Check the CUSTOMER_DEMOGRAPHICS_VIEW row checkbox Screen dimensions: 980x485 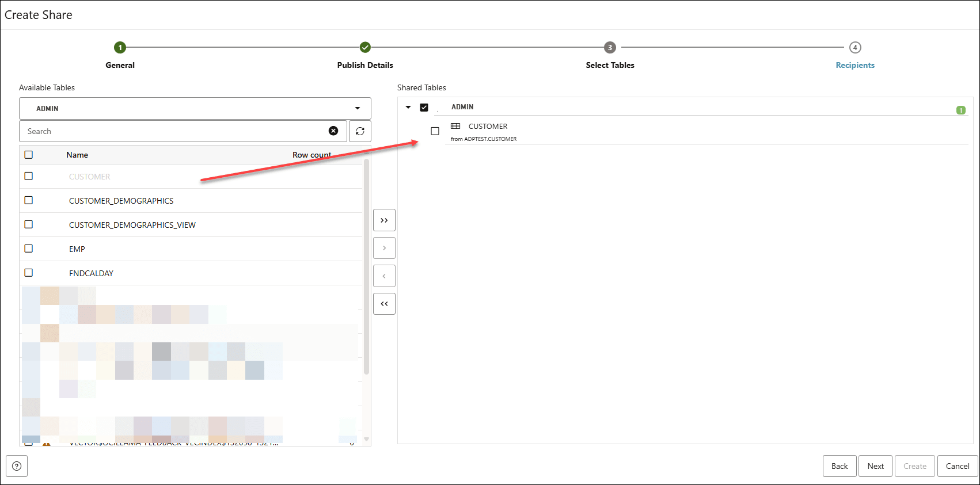(x=29, y=224)
